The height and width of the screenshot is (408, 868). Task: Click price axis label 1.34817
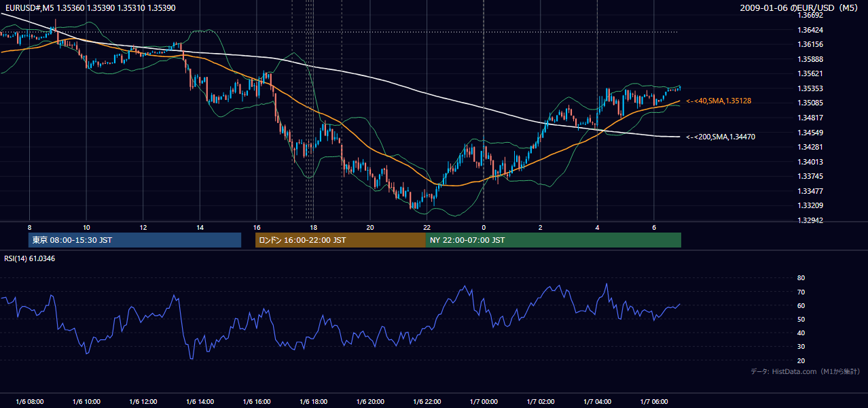coord(810,118)
